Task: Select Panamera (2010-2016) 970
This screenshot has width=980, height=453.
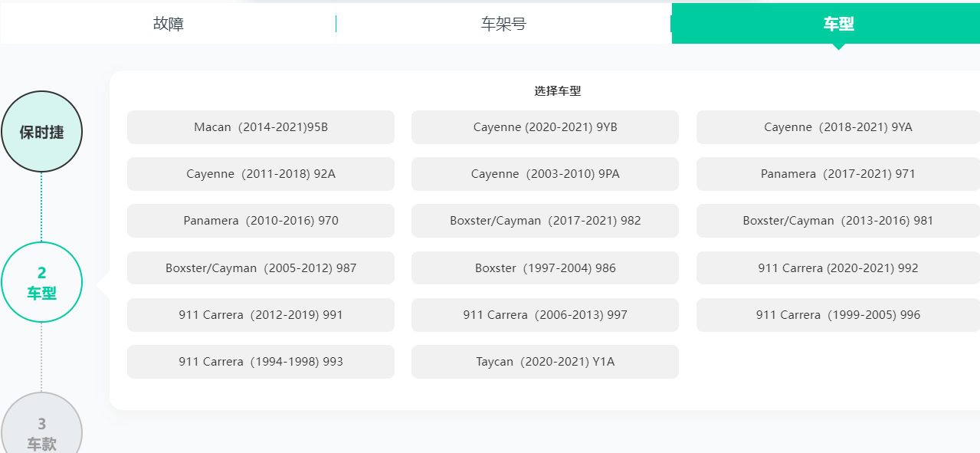Action: click(x=261, y=221)
